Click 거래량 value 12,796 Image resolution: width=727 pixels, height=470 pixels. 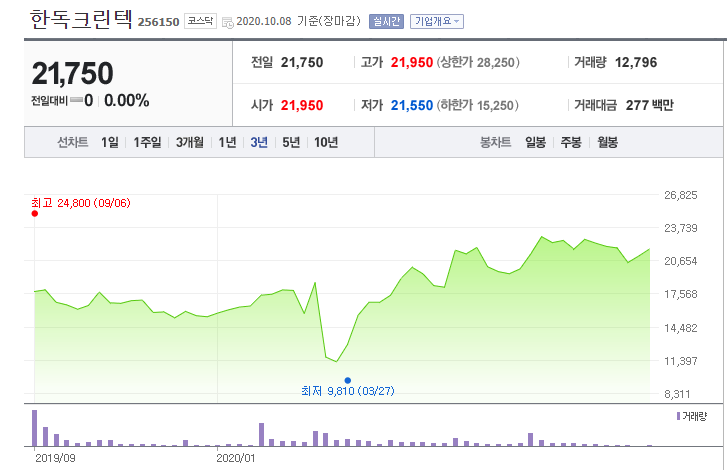(x=636, y=62)
